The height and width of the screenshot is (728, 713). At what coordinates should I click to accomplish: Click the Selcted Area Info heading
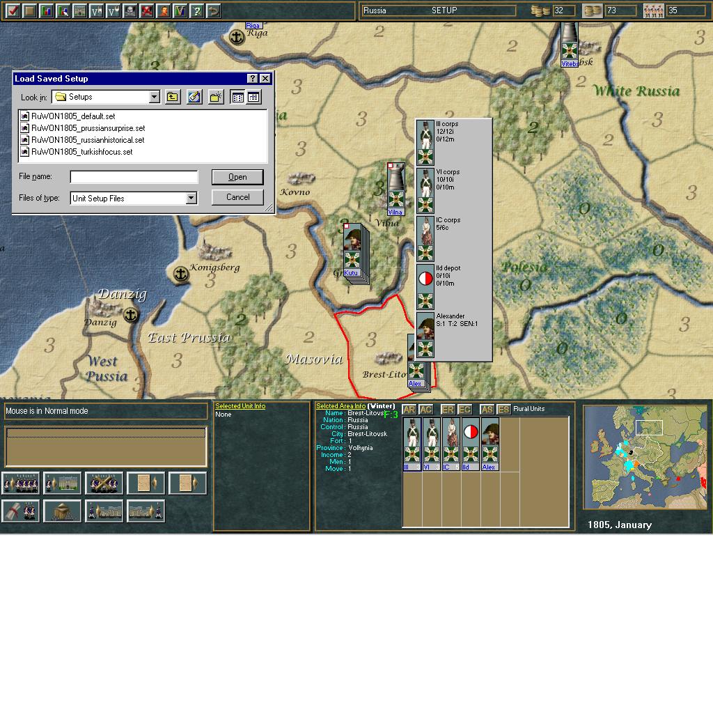click(340, 406)
